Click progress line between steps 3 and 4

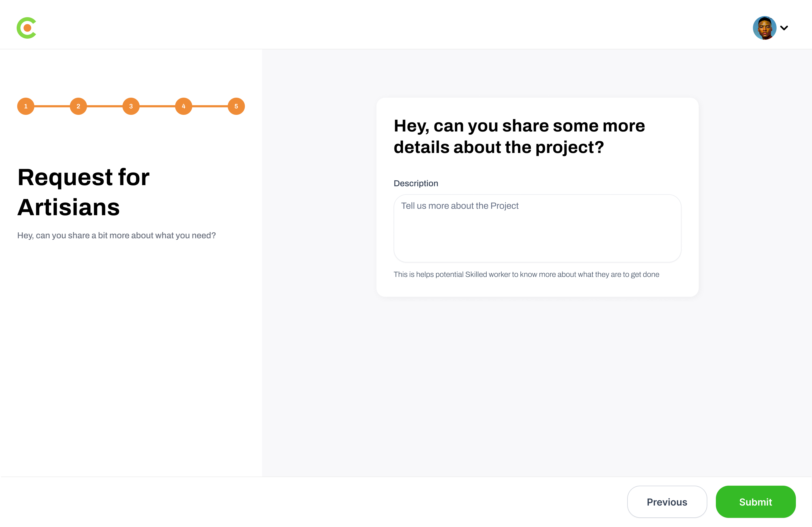point(157,106)
